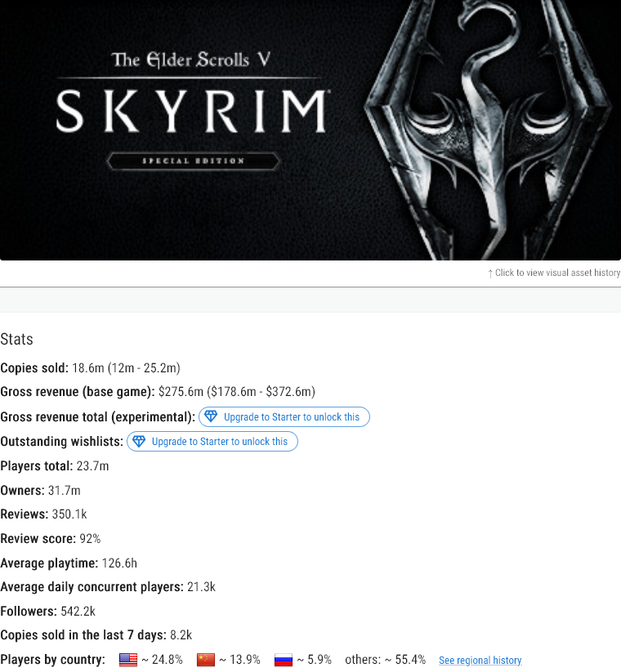Click the 'Players by country:' label

(x=53, y=660)
